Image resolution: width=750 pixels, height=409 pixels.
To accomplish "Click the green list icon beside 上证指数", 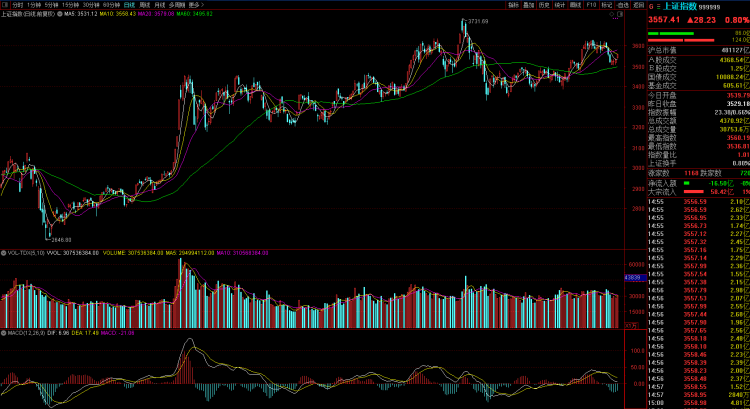I will click(659, 6).
